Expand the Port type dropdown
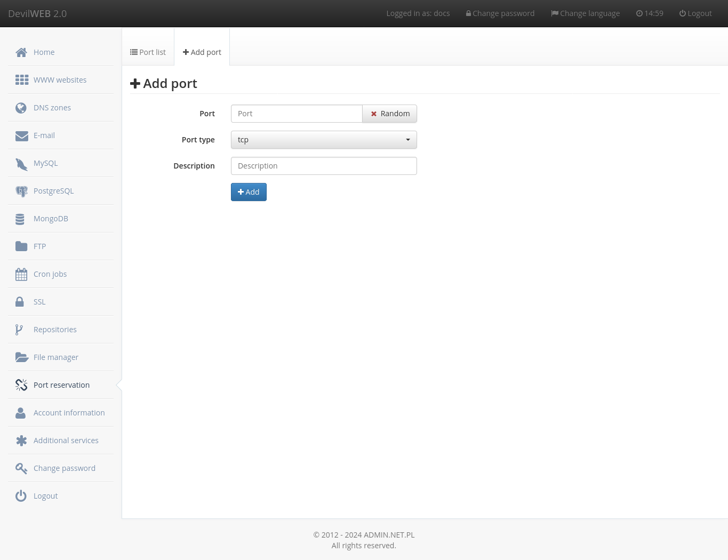This screenshot has height=560, width=728. pos(324,140)
